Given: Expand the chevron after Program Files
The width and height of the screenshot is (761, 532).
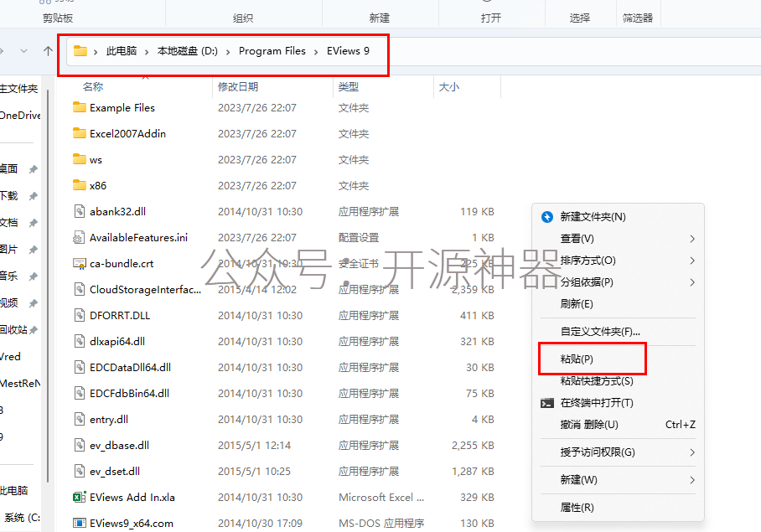Looking at the screenshot, I should click(x=316, y=51).
